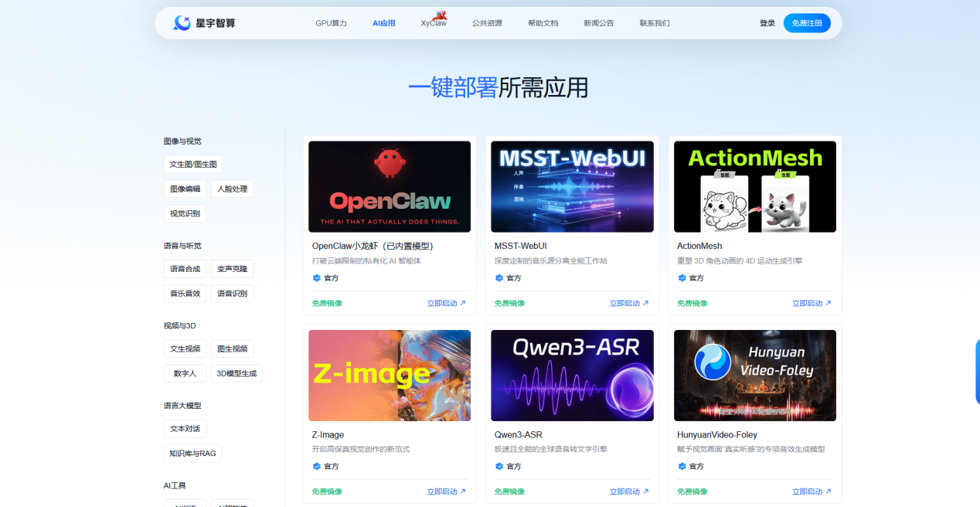Image resolution: width=980 pixels, height=507 pixels.
Task: Pick the 数字人 filter tag
Action: (x=185, y=373)
